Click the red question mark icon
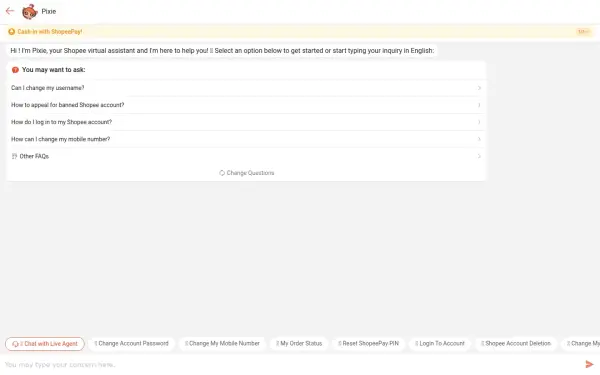600x375 pixels. pos(15,70)
